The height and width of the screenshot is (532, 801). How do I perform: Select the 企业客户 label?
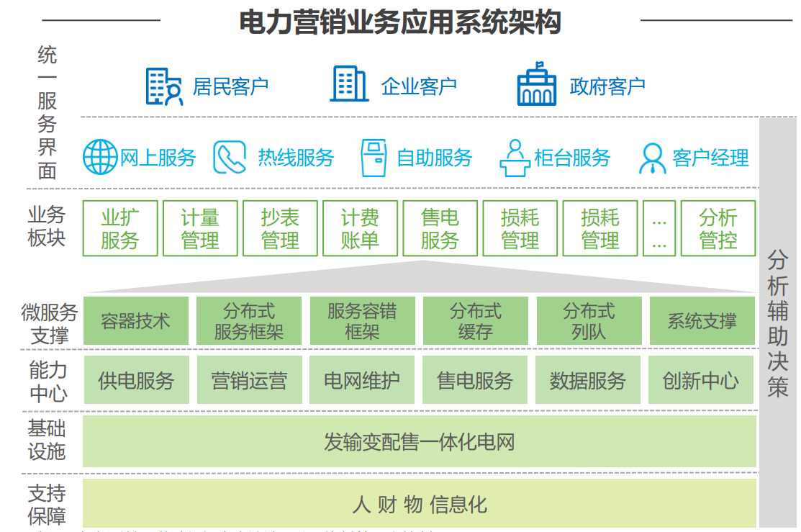[419, 86]
